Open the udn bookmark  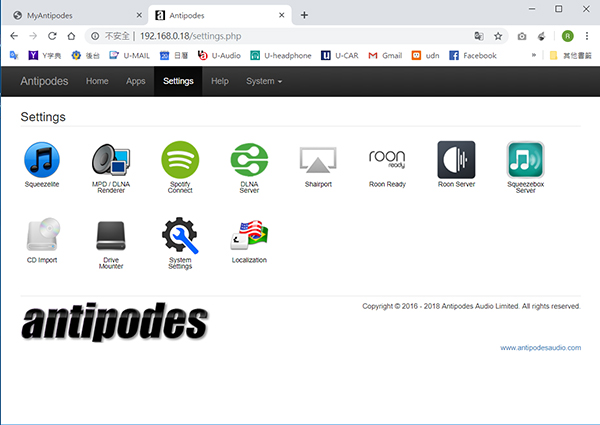pos(426,55)
